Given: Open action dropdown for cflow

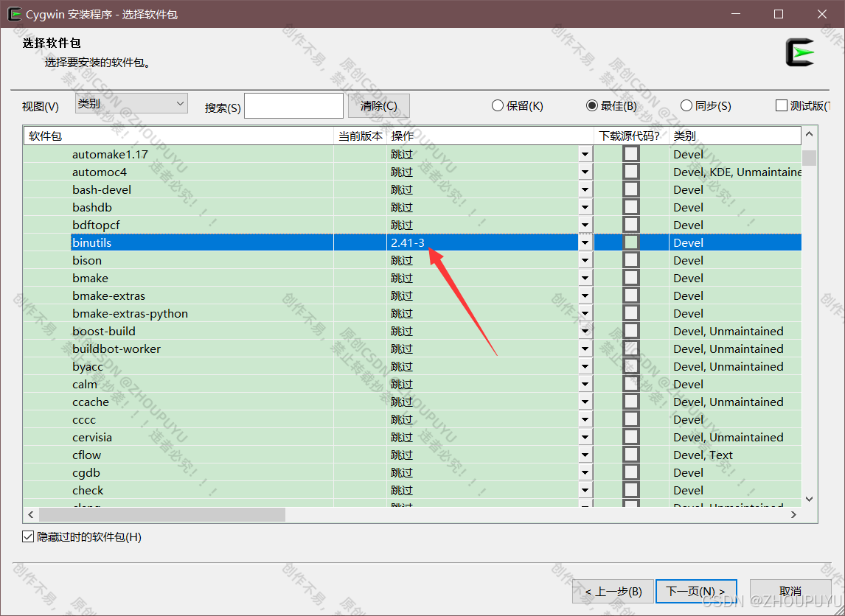Looking at the screenshot, I should [585, 455].
